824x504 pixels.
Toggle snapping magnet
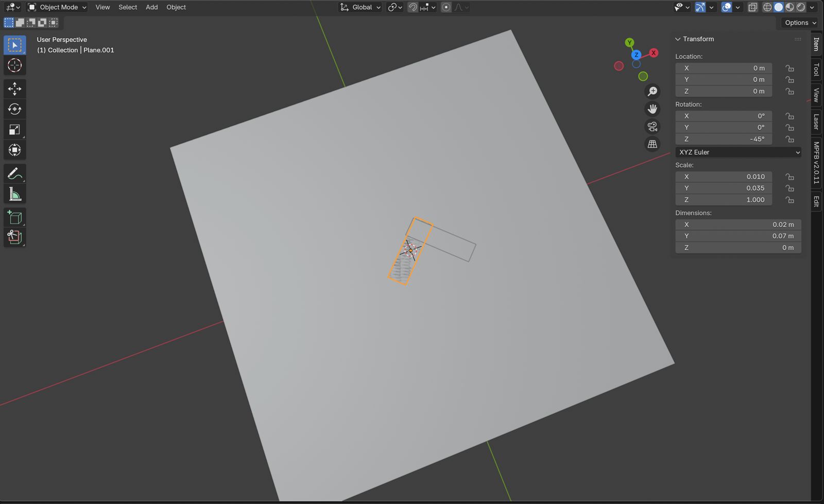click(413, 7)
